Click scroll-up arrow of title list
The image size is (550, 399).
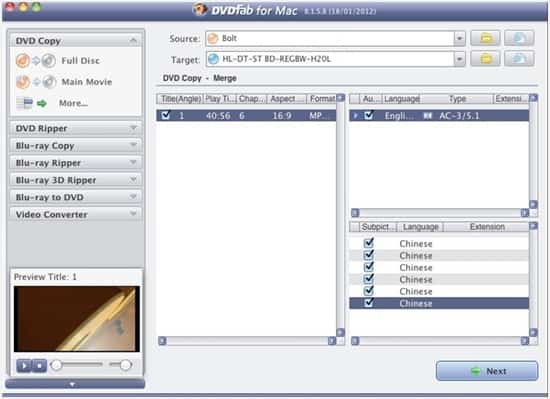(x=340, y=98)
